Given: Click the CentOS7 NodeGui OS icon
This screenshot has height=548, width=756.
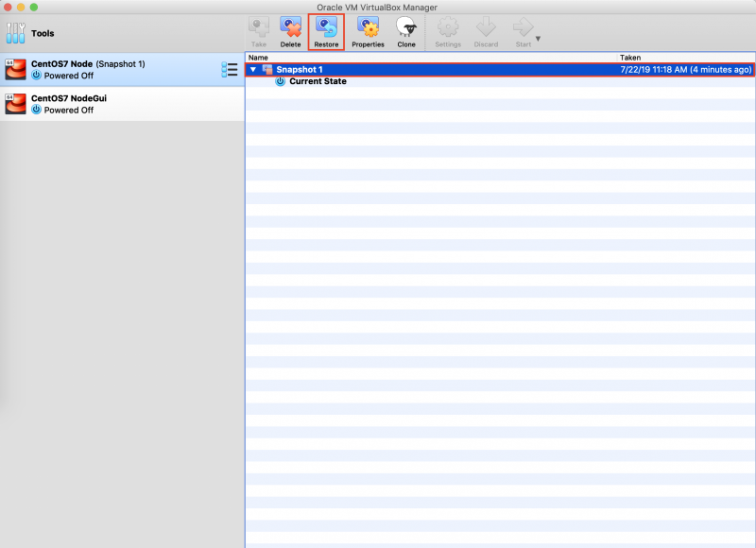Looking at the screenshot, I should click(x=15, y=104).
